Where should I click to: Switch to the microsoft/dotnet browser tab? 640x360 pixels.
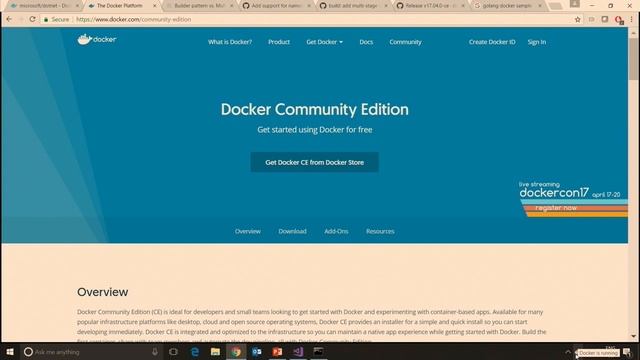tap(43, 6)
